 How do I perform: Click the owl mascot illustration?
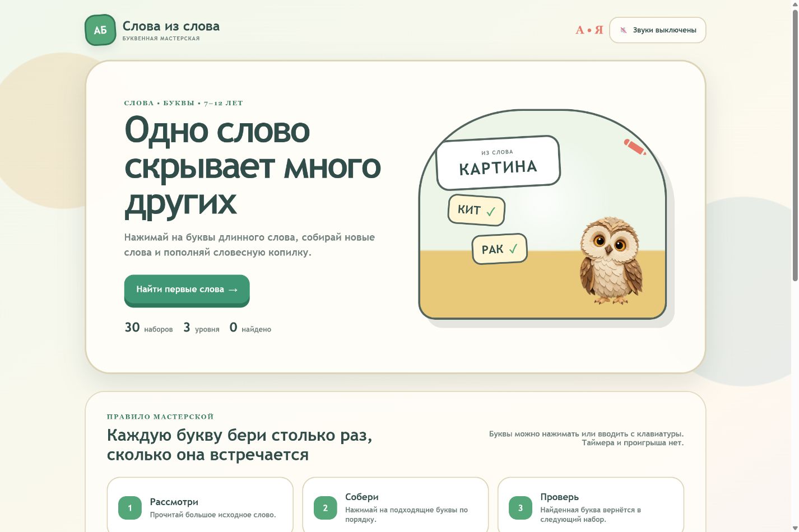click(610, 260)
